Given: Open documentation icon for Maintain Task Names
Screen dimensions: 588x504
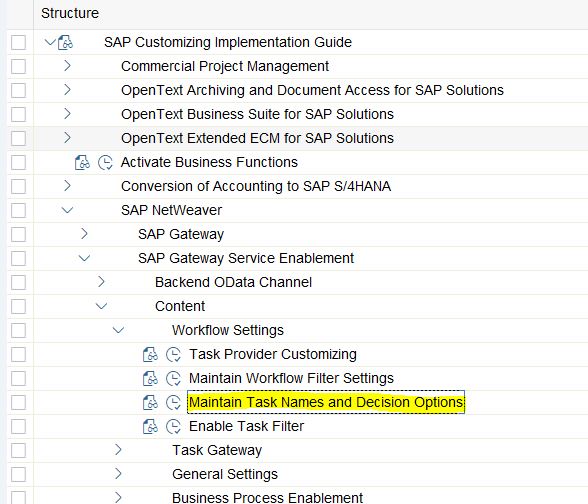Looking at the screenshot, I should pos(150,403).
